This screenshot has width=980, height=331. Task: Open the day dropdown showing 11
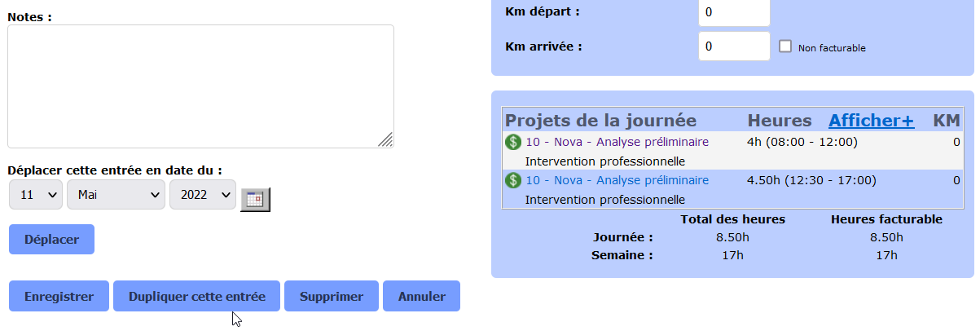coord(36,195)
